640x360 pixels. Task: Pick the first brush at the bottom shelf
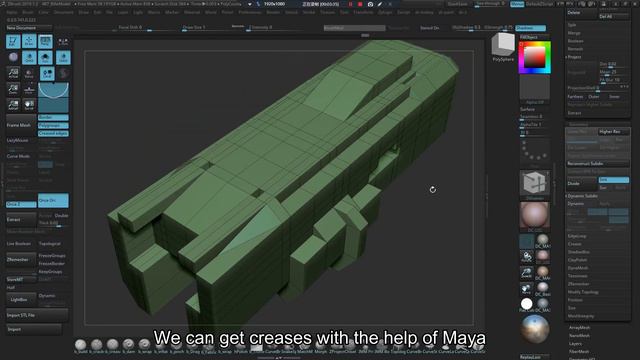tap(81, 344)
